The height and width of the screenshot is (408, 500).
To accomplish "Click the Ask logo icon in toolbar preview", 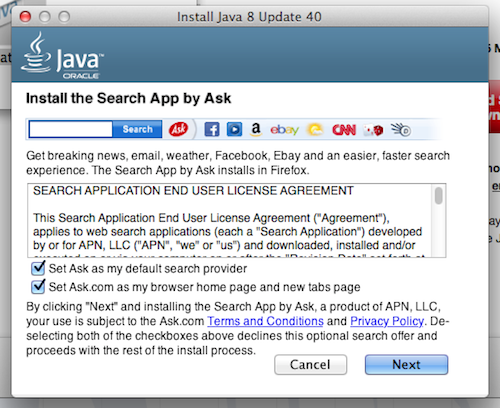I will (x=178, y=129).
